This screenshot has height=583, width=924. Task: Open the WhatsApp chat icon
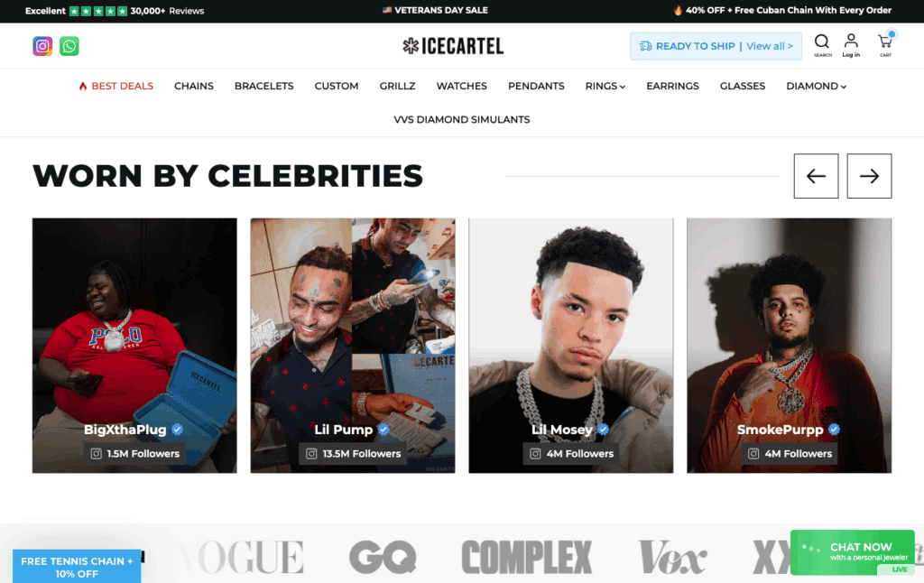69,46
